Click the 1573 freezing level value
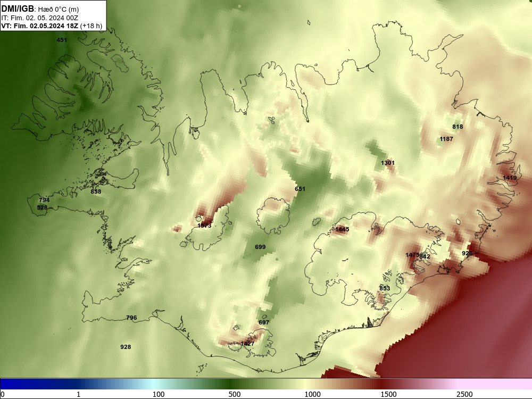The width and height of the screenshot is (532, 399). click(204, 226)
